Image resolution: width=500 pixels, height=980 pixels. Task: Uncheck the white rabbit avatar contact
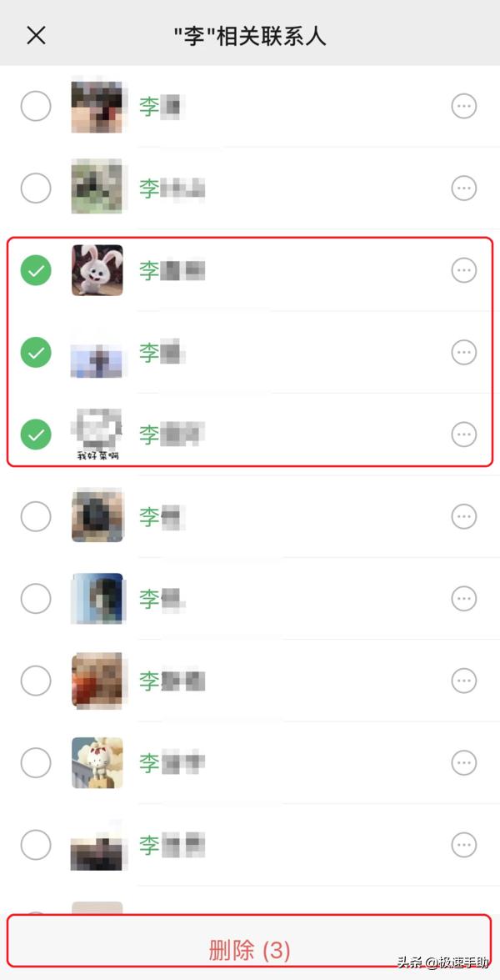point(36,270)
